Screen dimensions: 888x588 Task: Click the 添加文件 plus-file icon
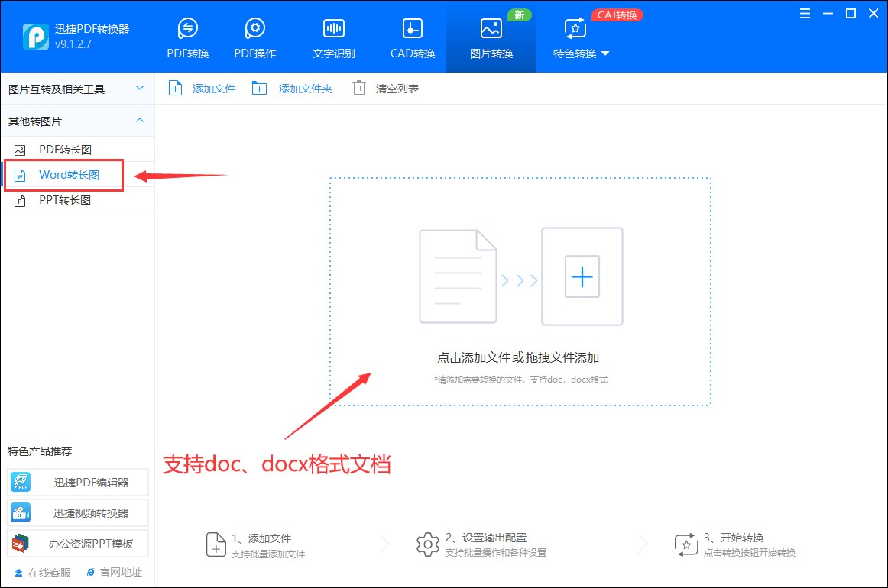click(176, 89)
